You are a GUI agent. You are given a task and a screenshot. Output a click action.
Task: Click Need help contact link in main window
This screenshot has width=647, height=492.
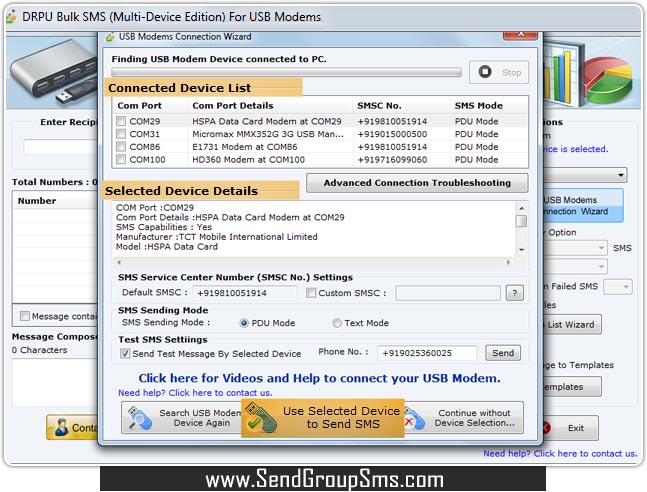pos(560,453)
